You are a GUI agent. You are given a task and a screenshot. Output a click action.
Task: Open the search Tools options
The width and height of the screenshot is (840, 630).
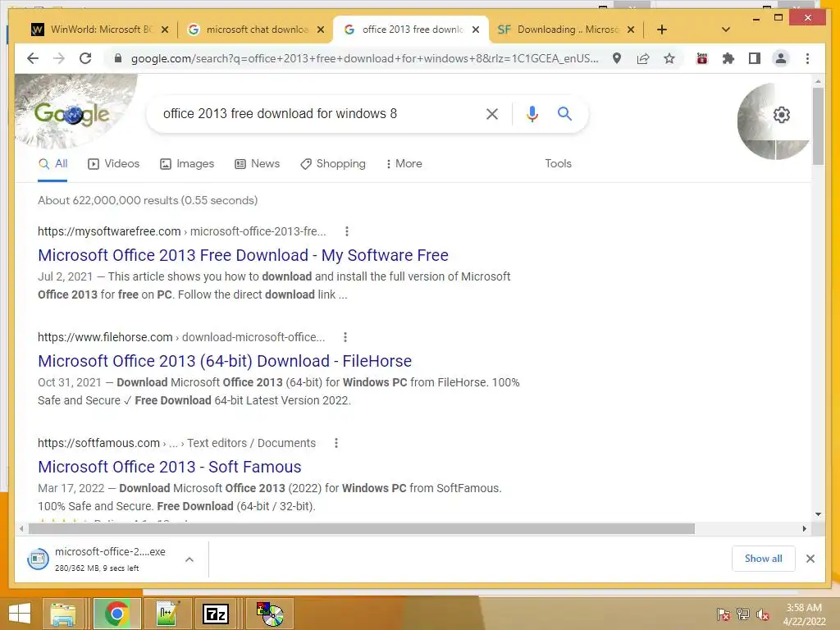558,163
